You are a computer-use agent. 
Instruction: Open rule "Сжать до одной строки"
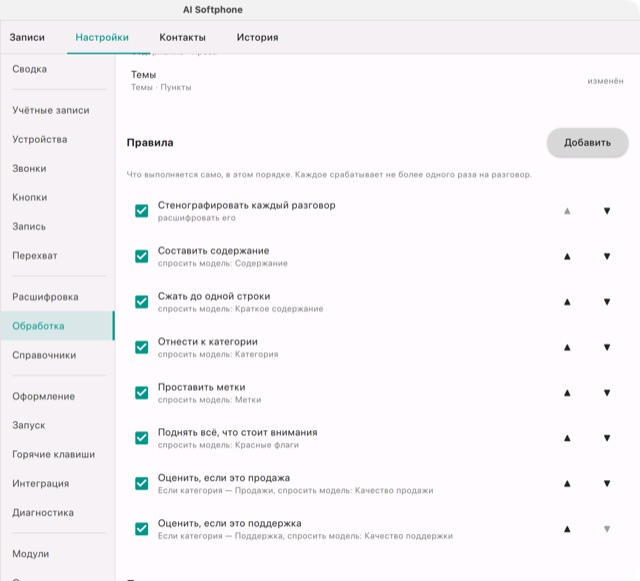[x=240, y=302]
